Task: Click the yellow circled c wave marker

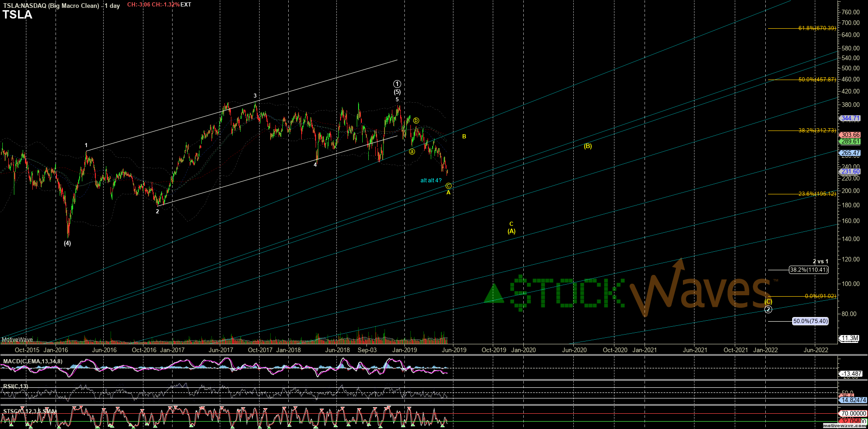Action: [448, 186]
